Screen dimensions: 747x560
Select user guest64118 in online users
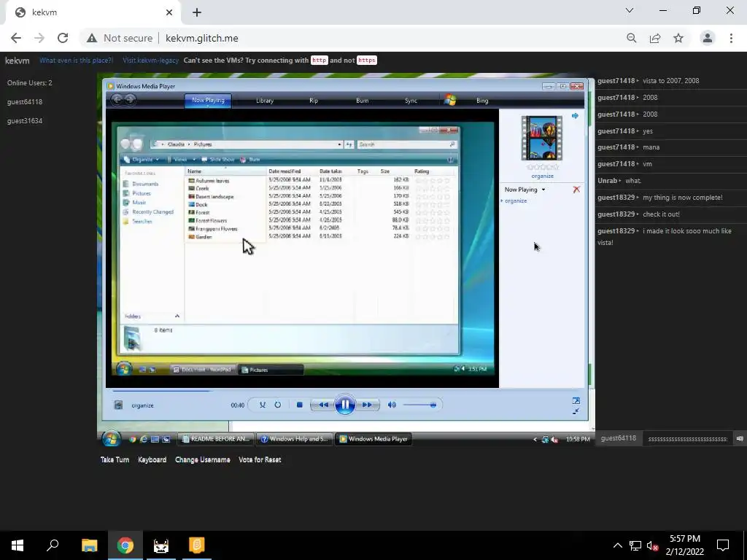[x=25, y=102]
